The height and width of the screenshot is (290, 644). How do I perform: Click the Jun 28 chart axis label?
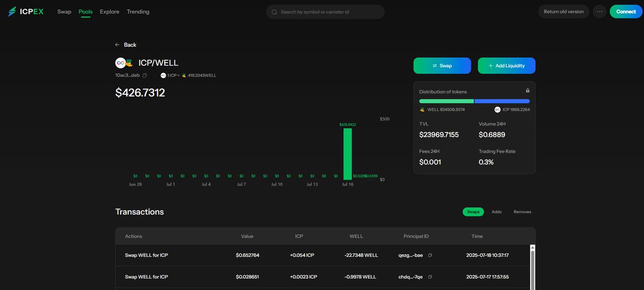click(x=135, y=184)
